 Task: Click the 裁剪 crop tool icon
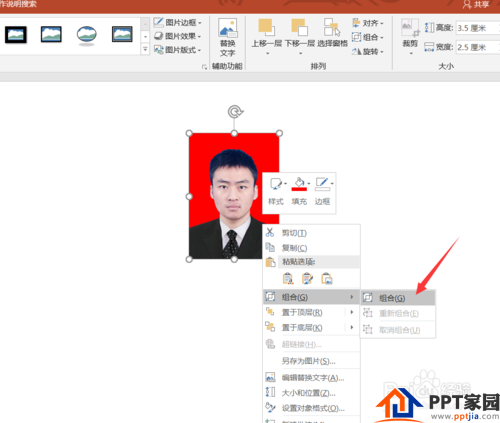(x=410, y=28)
